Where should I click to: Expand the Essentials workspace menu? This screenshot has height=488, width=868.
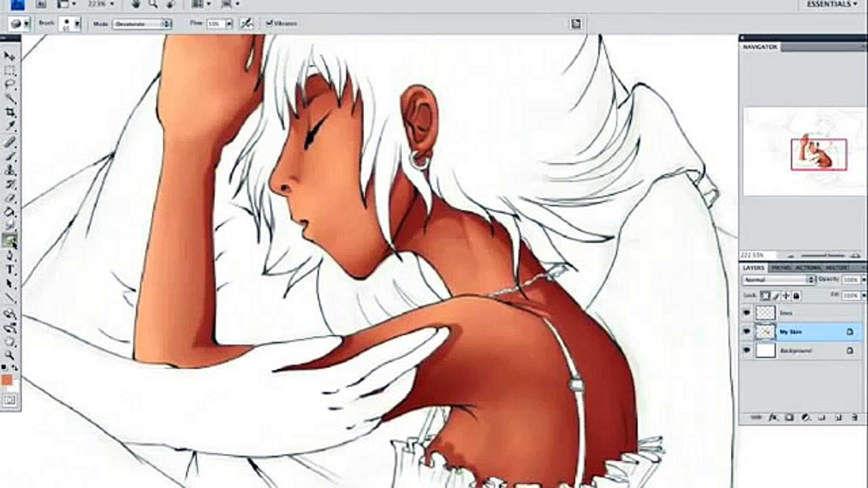point(832,5)
